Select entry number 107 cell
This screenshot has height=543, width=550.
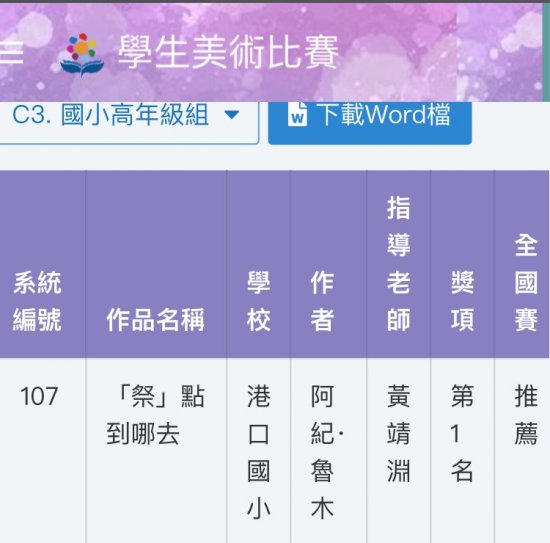[39, 396]
